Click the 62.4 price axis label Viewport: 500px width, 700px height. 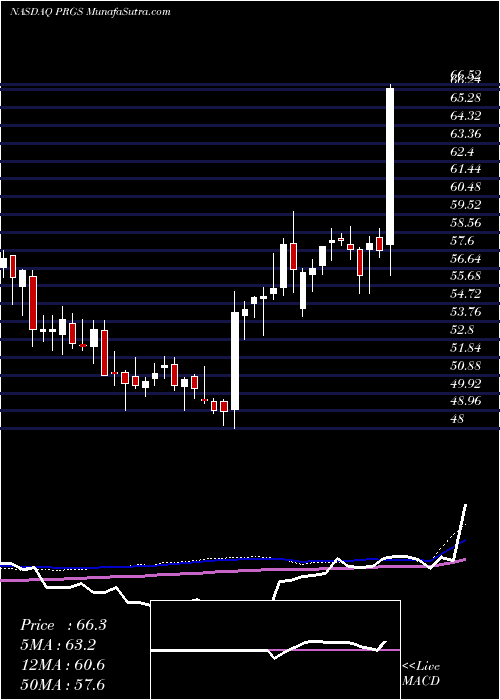click(x=462, y=151)
